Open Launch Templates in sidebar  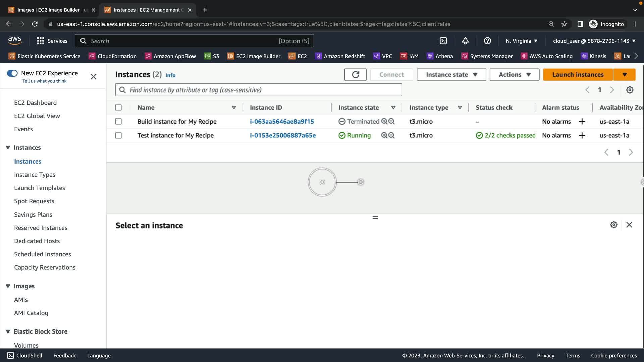[x=40, y=188]
